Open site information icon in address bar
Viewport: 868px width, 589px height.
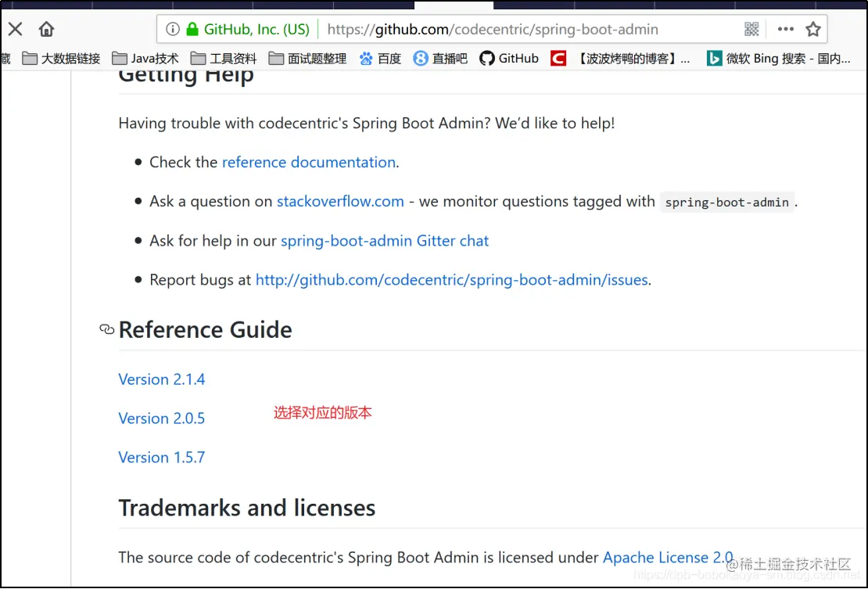(x=173, y=29)
